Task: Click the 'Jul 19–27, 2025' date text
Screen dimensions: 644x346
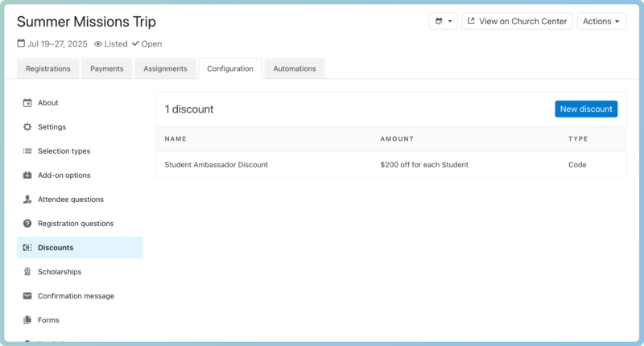Action: [x=57, y=44]
